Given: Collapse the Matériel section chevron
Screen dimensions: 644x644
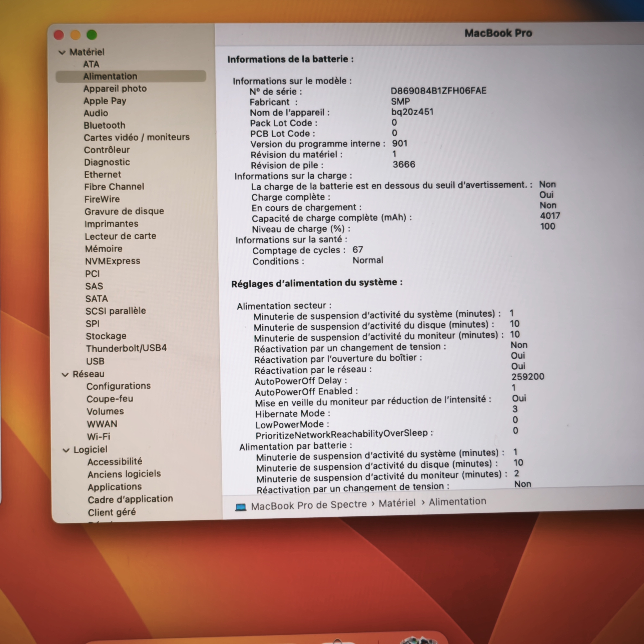Looking at the screenshot, I should coord(62,52).
